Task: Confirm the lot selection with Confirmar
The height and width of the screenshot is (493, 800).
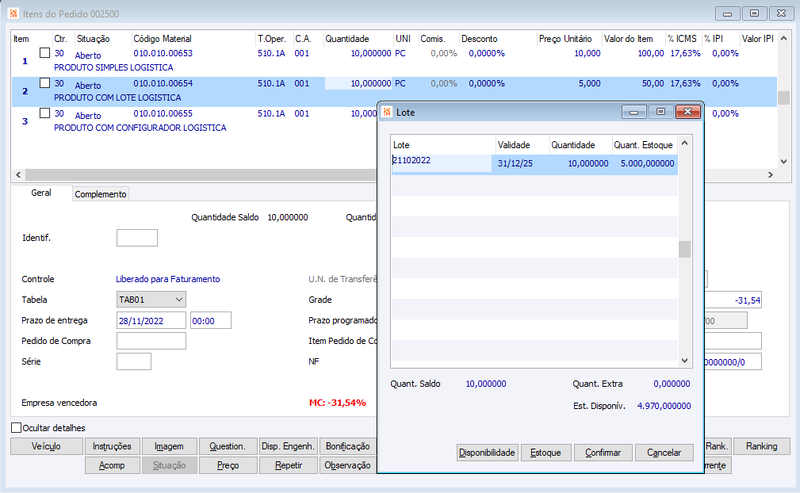Action: pyautogui.click(x=603, y=453)
